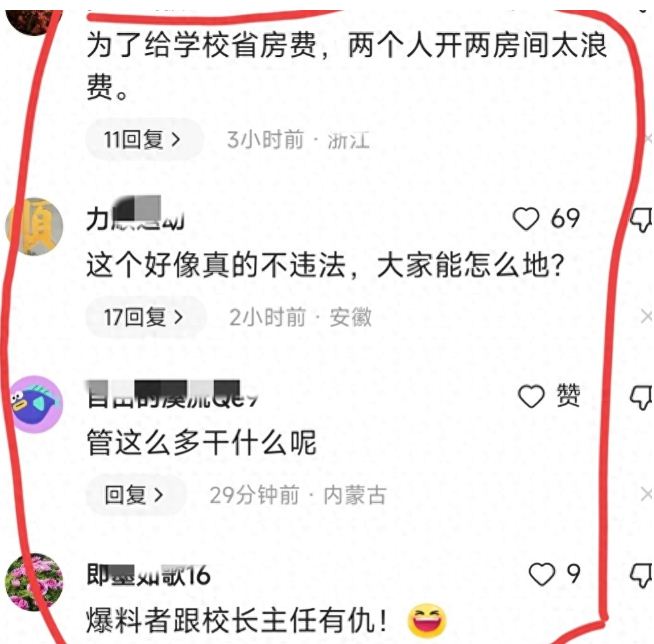Viewport: 654px width, 644px height.
Task: Dismiss the comment from 内蒙古
Action: pyautogui.click(x=646, y=494)
